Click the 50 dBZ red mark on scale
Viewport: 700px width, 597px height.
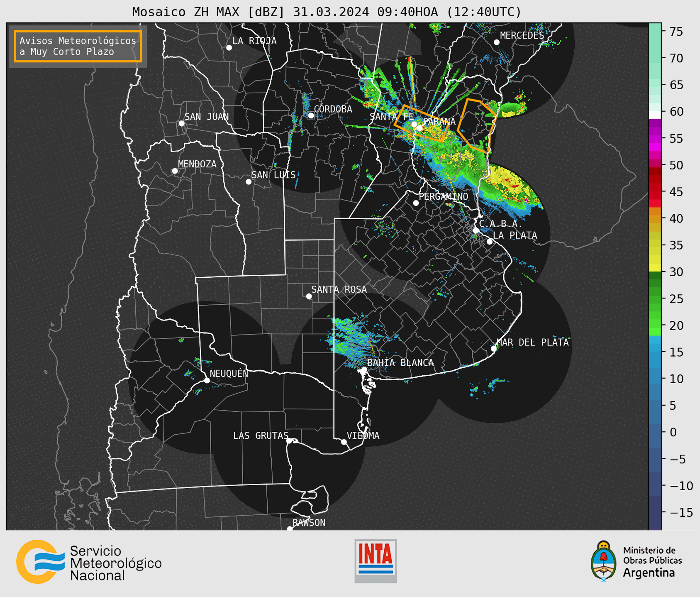655,165
